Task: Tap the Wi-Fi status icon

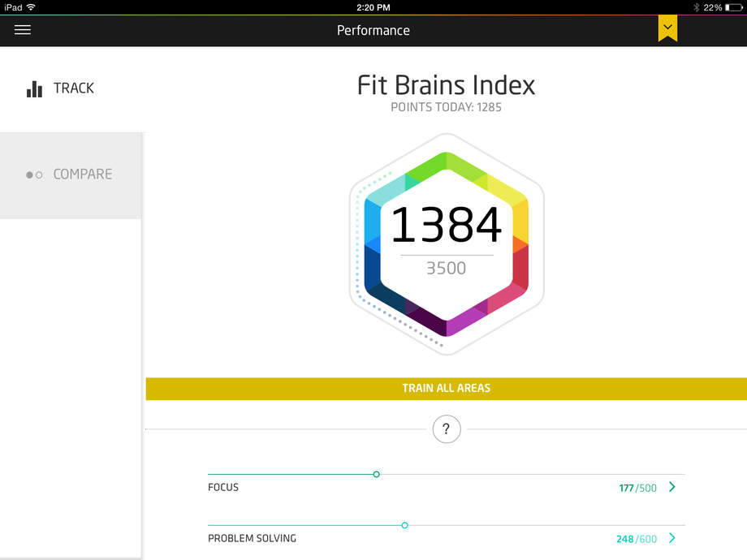Action: coord(31,7)
